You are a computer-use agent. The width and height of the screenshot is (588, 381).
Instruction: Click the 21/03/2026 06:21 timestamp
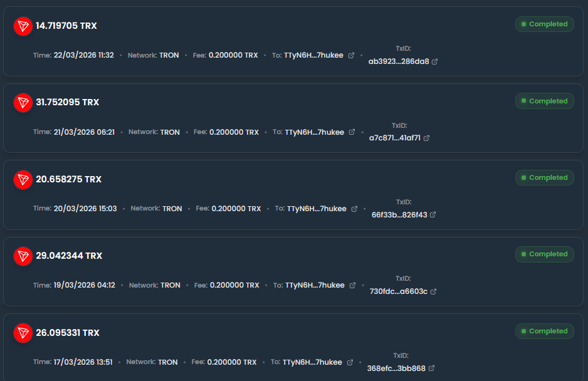tap(84, 132)
